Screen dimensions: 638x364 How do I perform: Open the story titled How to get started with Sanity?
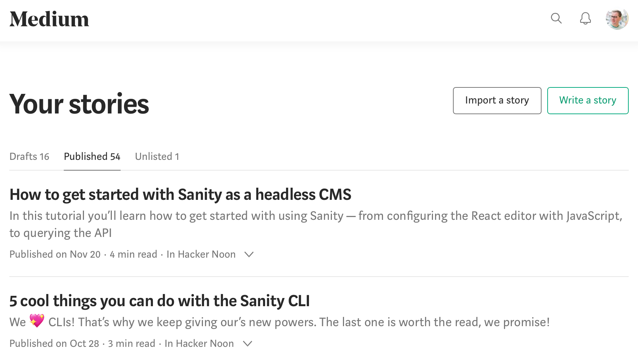pyautogui.click(x=180, y=194)
